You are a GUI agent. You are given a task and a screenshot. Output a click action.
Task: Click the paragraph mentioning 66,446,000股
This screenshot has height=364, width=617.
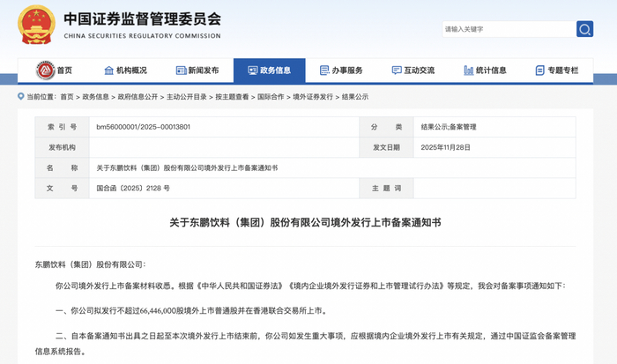(191, 311)
